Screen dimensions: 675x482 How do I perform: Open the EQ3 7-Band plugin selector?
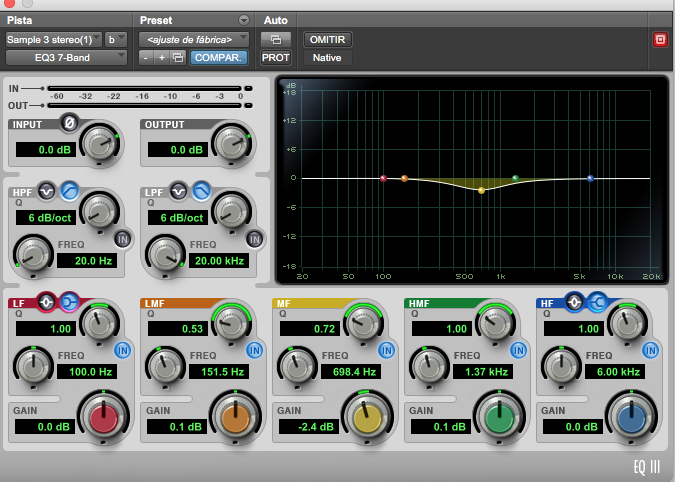[66, 57]
